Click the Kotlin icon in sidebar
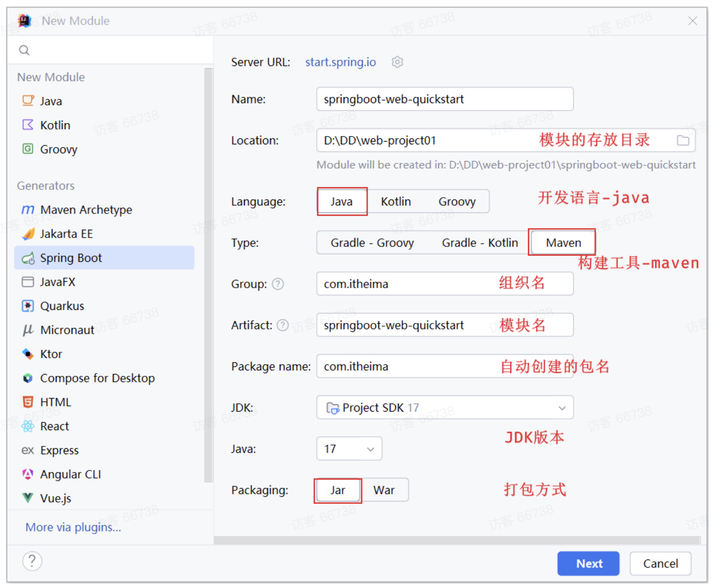The image size is (714, 588). [28, 125]
